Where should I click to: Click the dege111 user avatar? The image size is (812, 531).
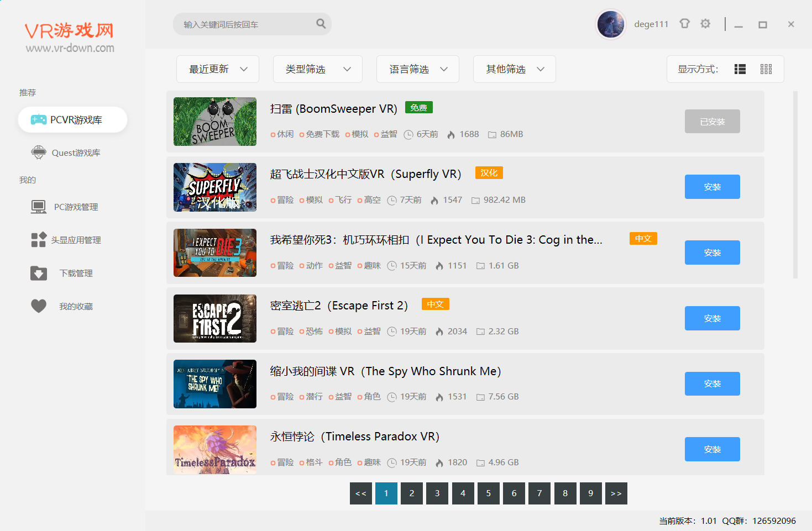pyautogui.click(x=611, y=25)
